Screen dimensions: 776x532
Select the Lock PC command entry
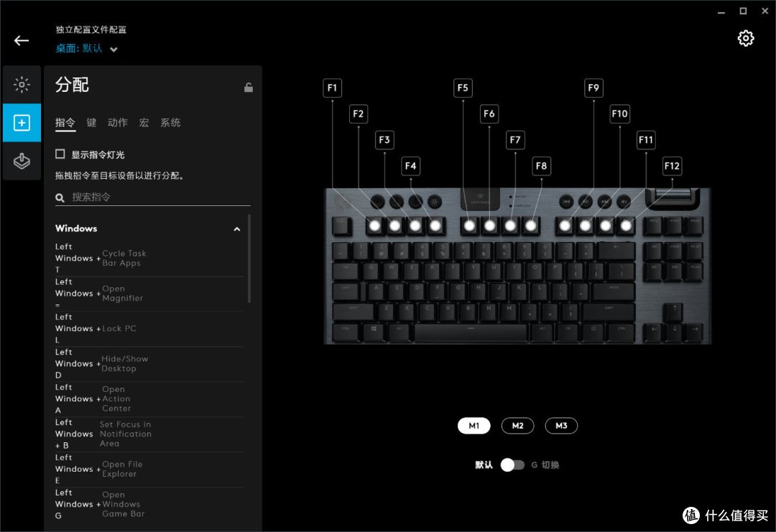coord(149,328)
